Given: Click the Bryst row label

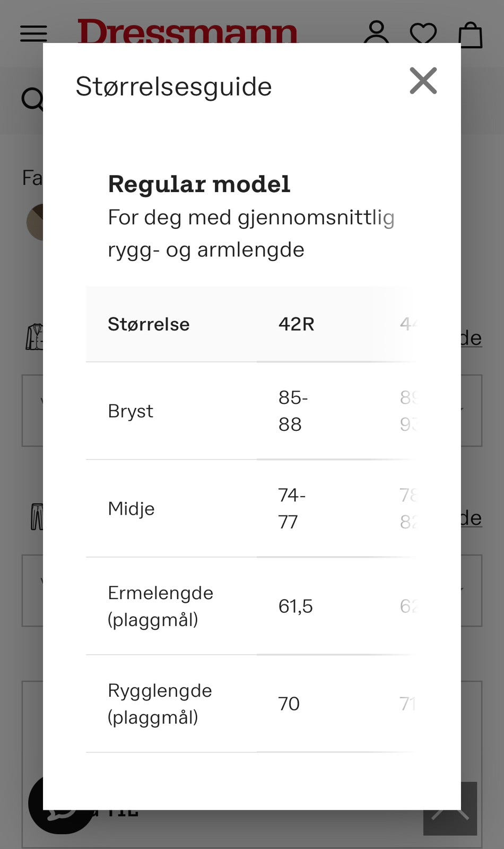Looking at the screenshot, I should tap(131, 411).
